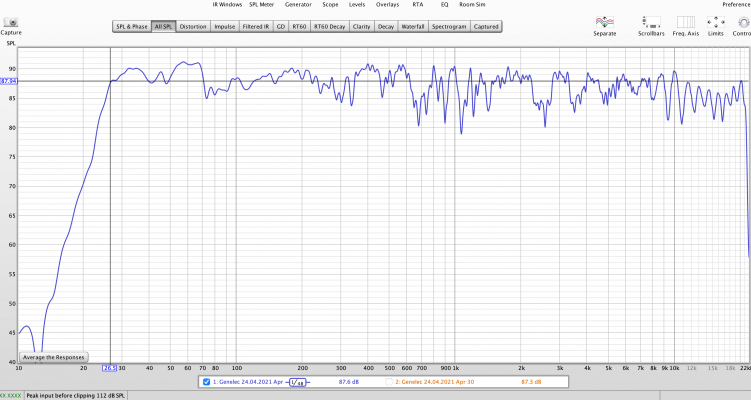Click the Peak input before clipping status text
The height and width of the screenshot is (400, 751).
click(76, 396)
